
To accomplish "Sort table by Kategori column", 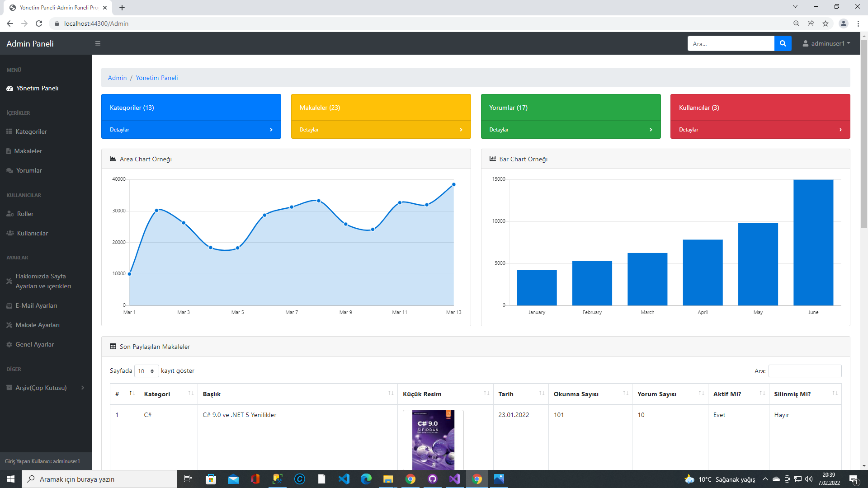I will [168, 394].
